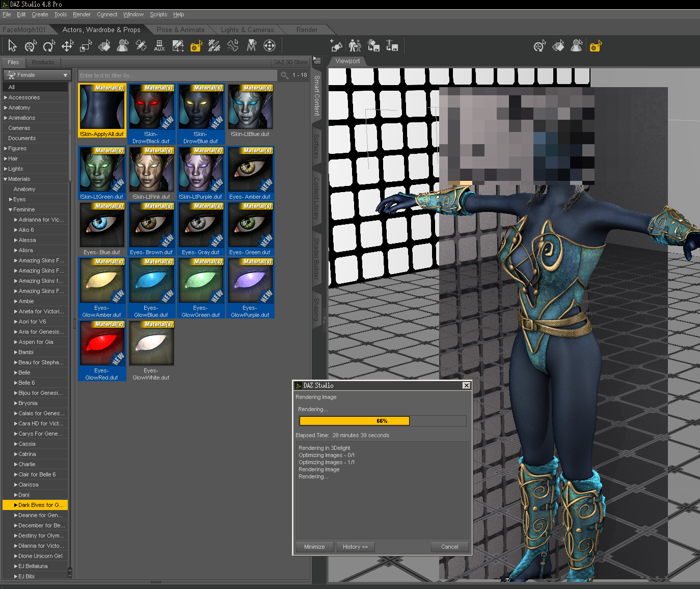Expand the Animations tree node arrow
Image resolution: width=700 pixels, height=589 pixels.
click(x=6, y=118)
